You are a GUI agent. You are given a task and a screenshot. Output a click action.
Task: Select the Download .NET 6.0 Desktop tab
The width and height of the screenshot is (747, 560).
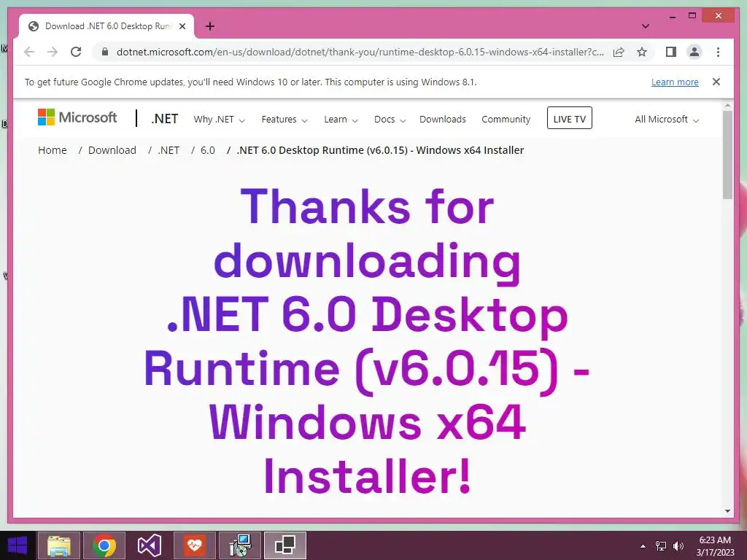click(x=107, y=26)
